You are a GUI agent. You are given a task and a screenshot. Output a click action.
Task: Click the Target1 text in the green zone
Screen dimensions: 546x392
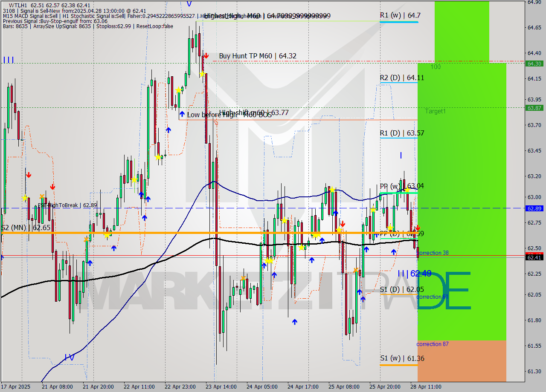click(436, 111)
